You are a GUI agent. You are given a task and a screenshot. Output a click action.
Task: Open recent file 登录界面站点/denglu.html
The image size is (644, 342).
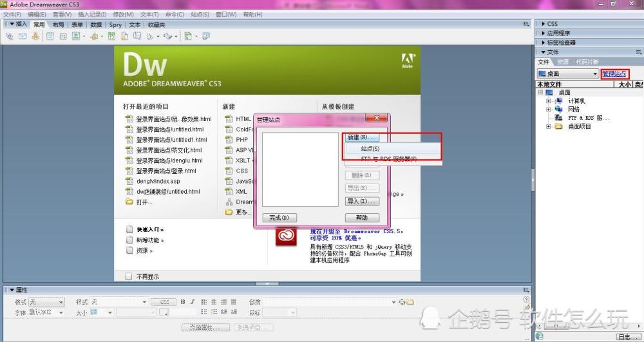(169, 160)
